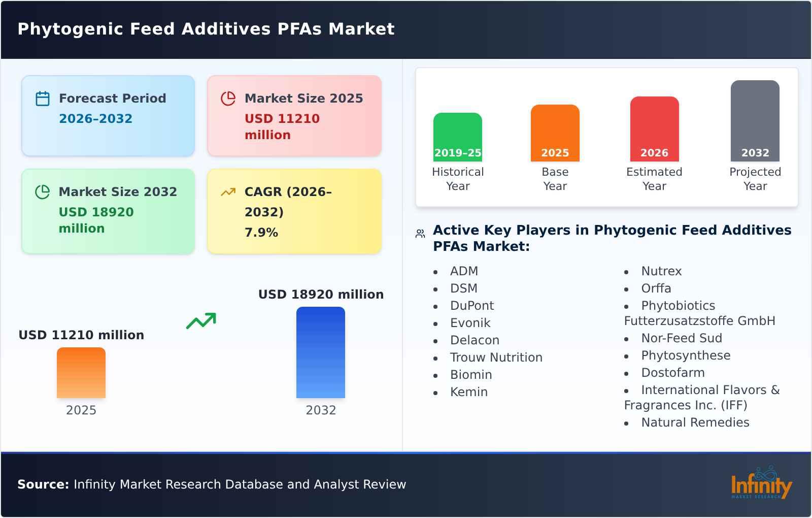
Task: Click the Natural Remedies bullet item
Action: pos(695,422)
